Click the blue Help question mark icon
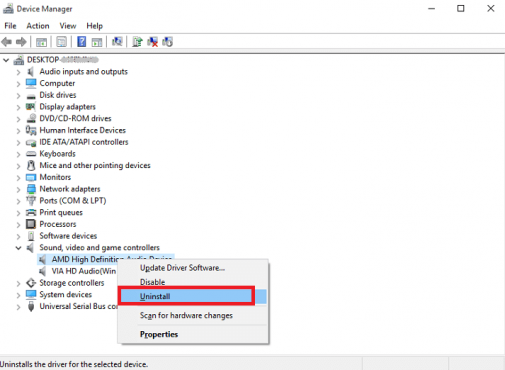The image size is (505, 370). coord(82,42)
